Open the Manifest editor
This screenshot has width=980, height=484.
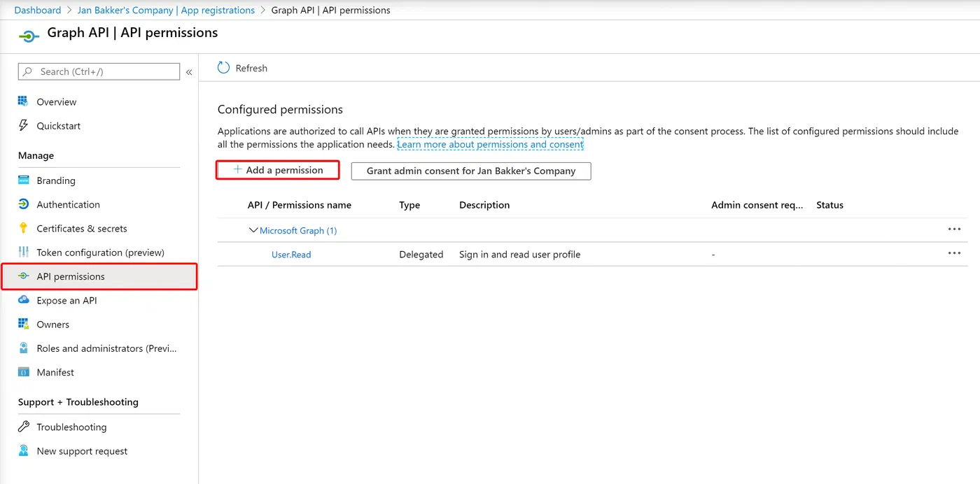(x=55, y=373)
